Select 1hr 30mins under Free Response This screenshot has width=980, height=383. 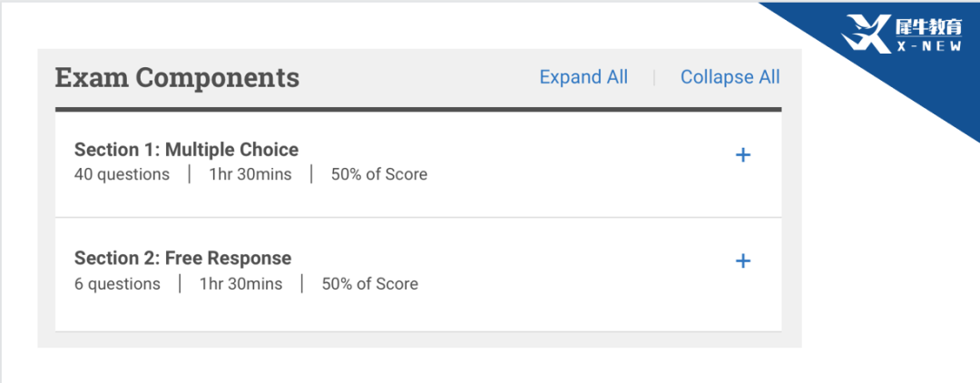(240, 284)
